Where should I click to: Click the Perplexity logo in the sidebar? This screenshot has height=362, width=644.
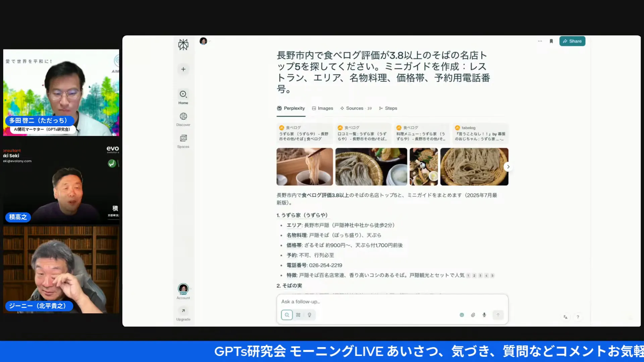pyautogui.click(x=183, y=45)
